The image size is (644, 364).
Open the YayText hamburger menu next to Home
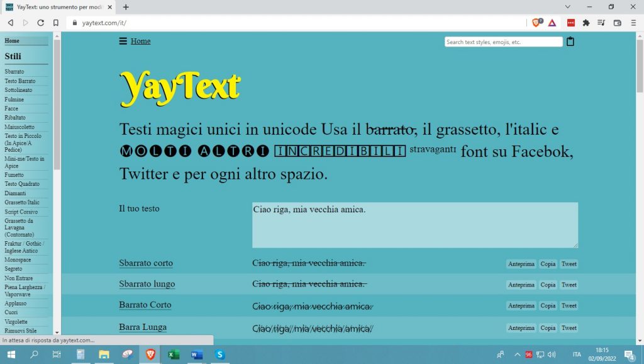(x=123, y=41)
